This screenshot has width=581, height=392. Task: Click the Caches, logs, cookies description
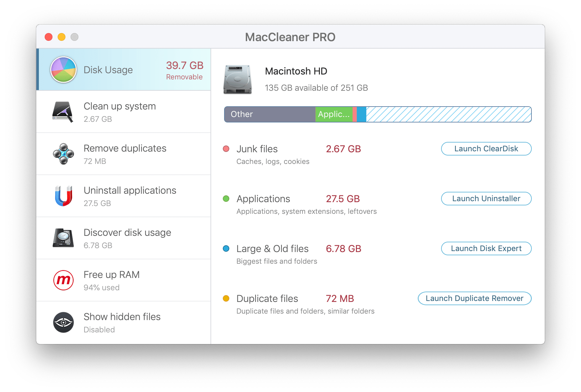273,162
